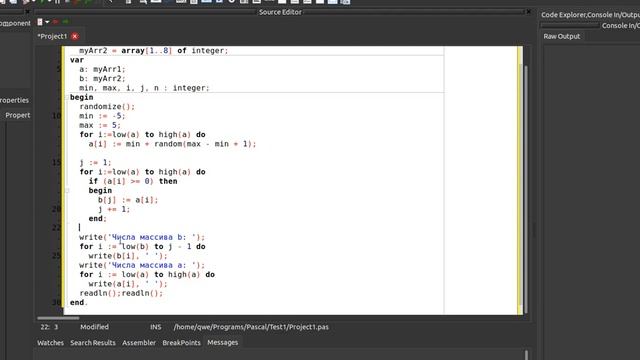Click the 'b: myArr2;' declaration line
Viewport: 640px width, 360px height.
click(102, 79)
